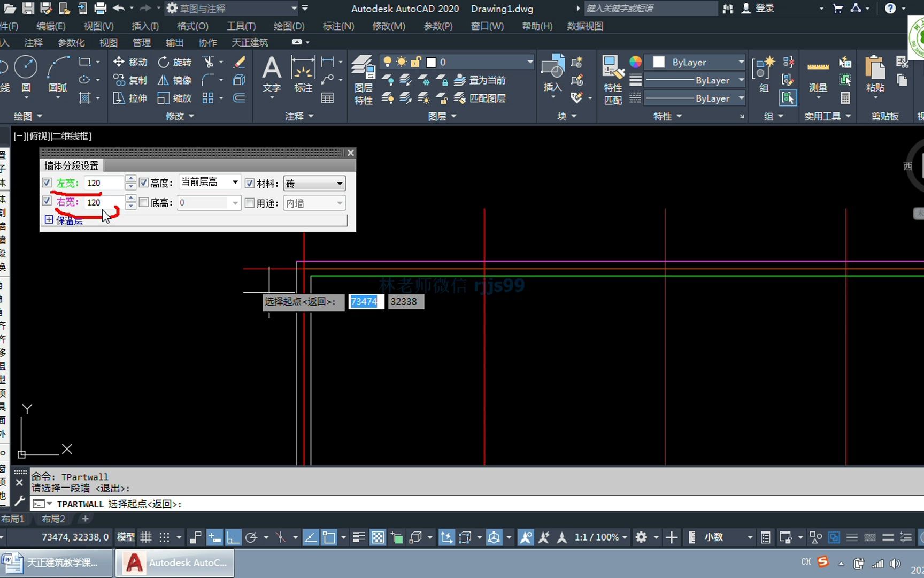Click Match Layer button
This screenshot has height=578, width=924.
coord(480,98)
